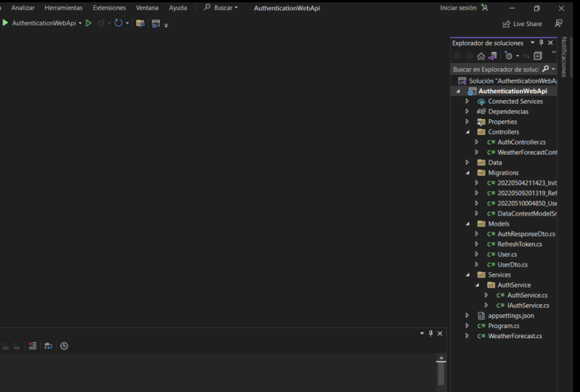Collapse the Models folder
This screenshot has height=392, width=580.
pos(467,224)
